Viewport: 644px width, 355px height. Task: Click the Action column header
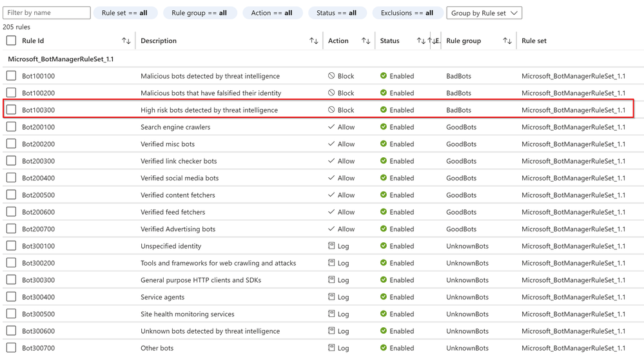coord(338,41)
